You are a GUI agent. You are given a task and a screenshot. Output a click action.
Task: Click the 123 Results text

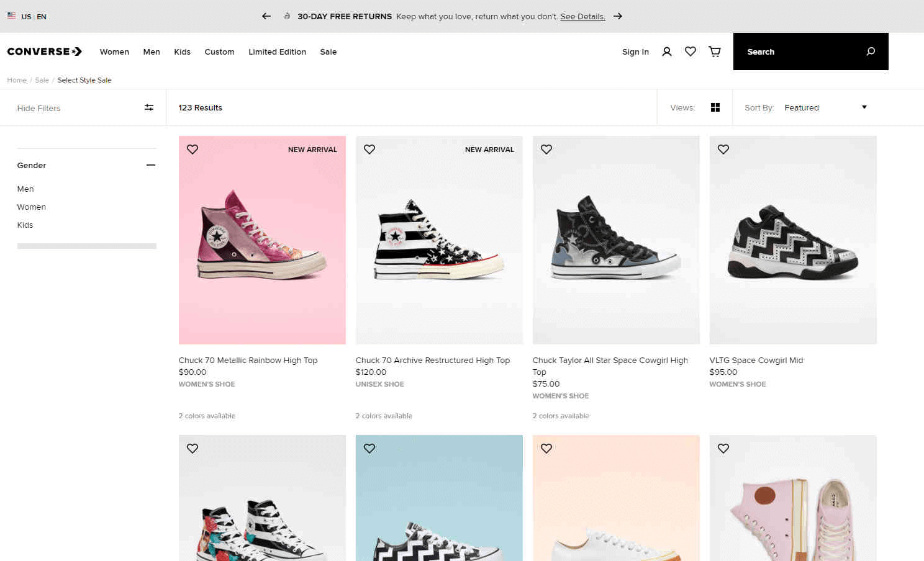tap(200, 108)
